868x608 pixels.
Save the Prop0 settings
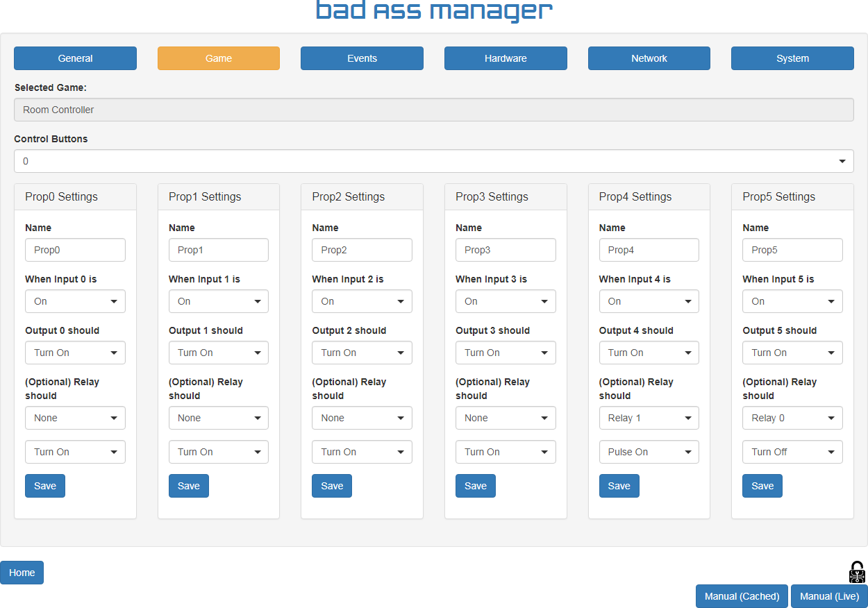pos(45,486)
